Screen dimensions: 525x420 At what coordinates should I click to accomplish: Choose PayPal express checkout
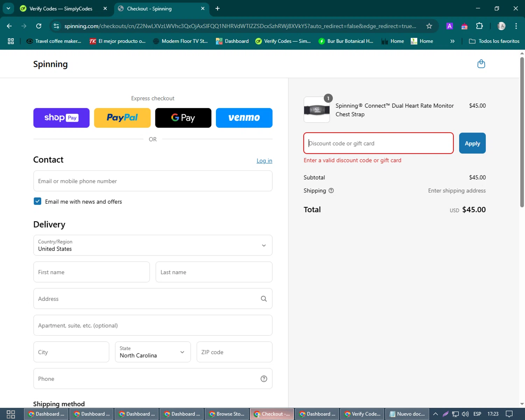click(x=122, y=118)
